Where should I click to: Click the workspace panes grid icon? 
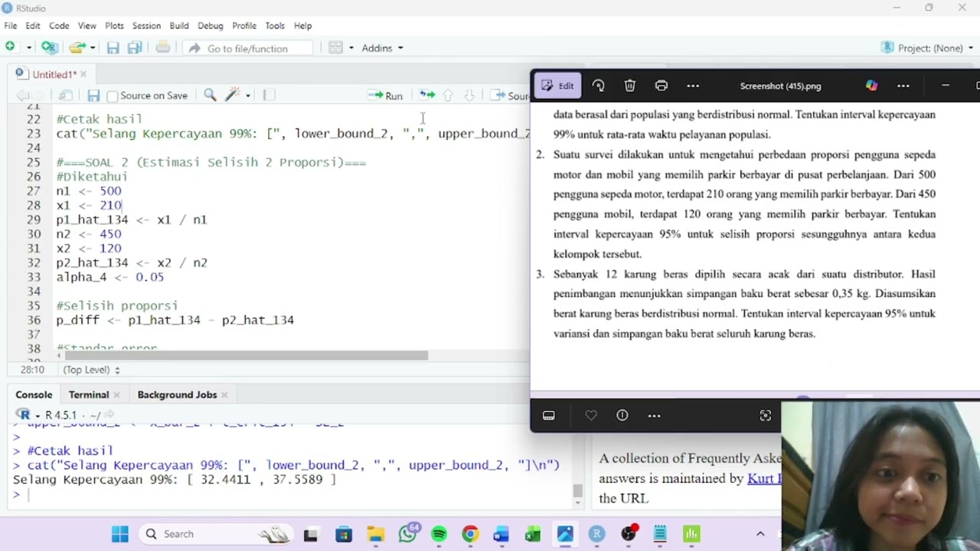pos(335,47)
